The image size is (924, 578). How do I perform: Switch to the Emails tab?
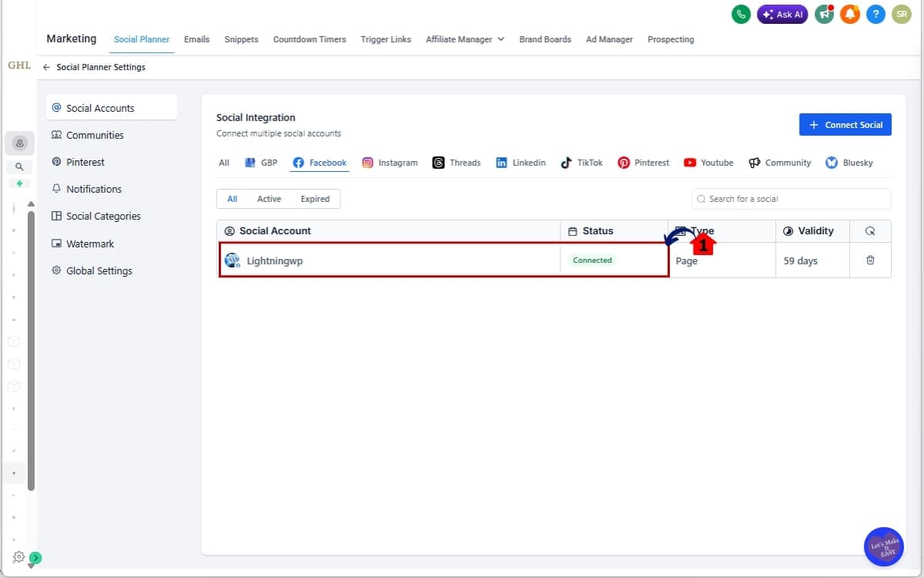196,39
